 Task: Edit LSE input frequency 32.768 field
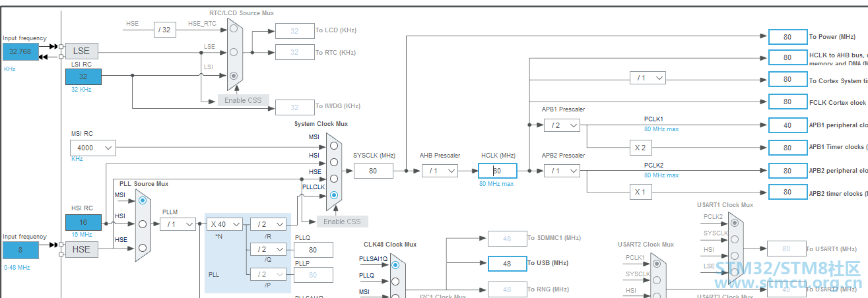[x=20, y=51]
